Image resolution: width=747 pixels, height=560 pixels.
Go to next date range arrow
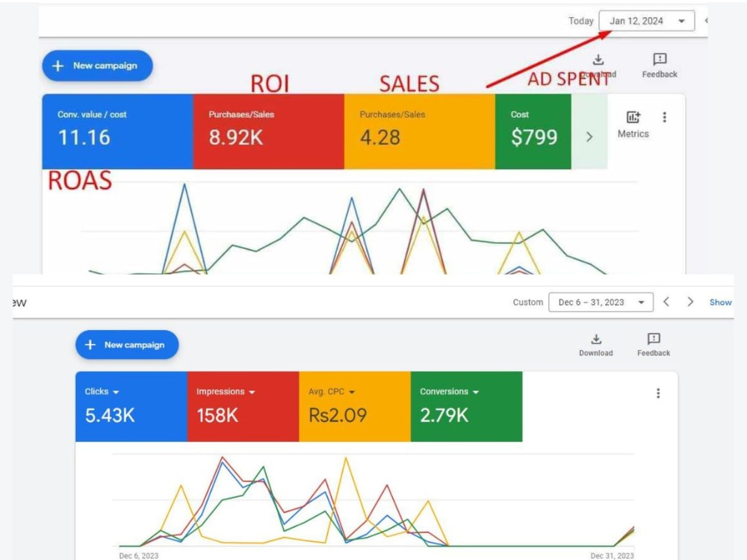coord(690,302)
